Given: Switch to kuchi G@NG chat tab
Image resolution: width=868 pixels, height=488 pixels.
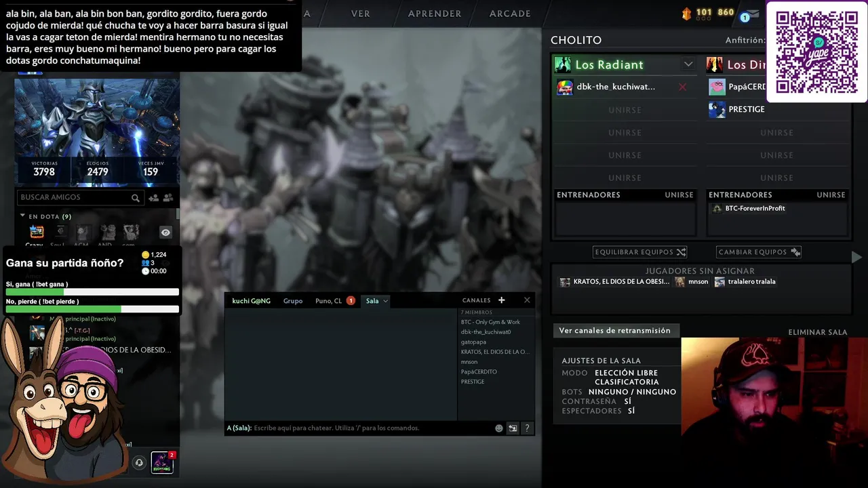Looking at the screenshot, I should point(251,301).
